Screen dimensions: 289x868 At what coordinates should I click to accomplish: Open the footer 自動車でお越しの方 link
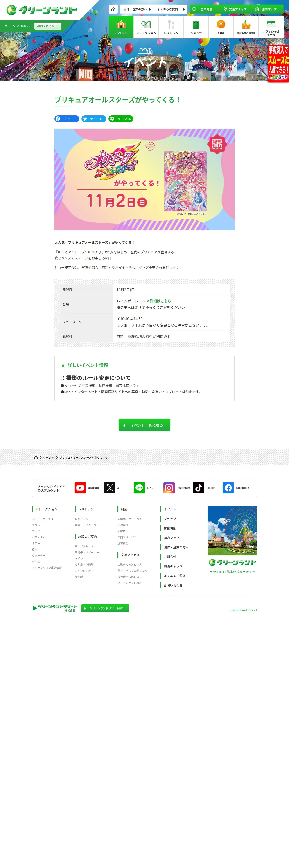pyautogui.click(x=129, y=565)
